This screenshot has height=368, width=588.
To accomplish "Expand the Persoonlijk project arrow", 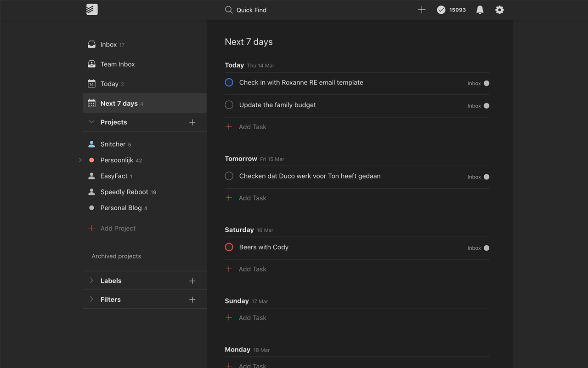I will (80, 160).
